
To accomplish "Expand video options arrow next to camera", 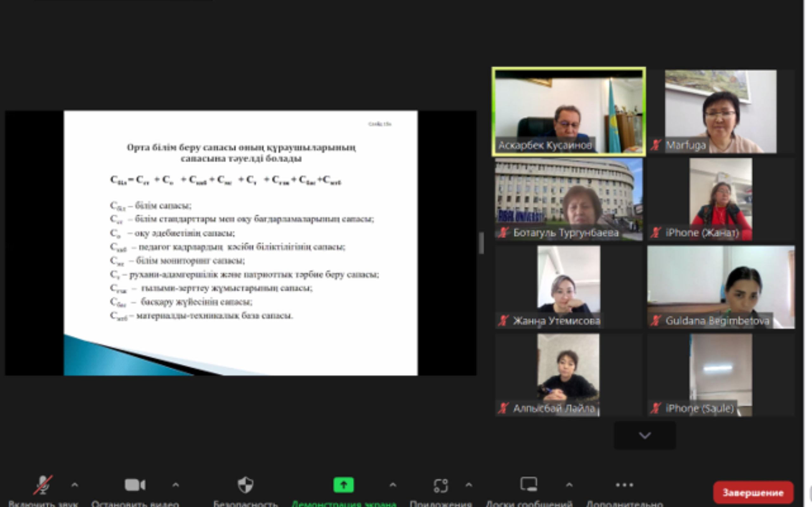I will click(x=175, y=485).
